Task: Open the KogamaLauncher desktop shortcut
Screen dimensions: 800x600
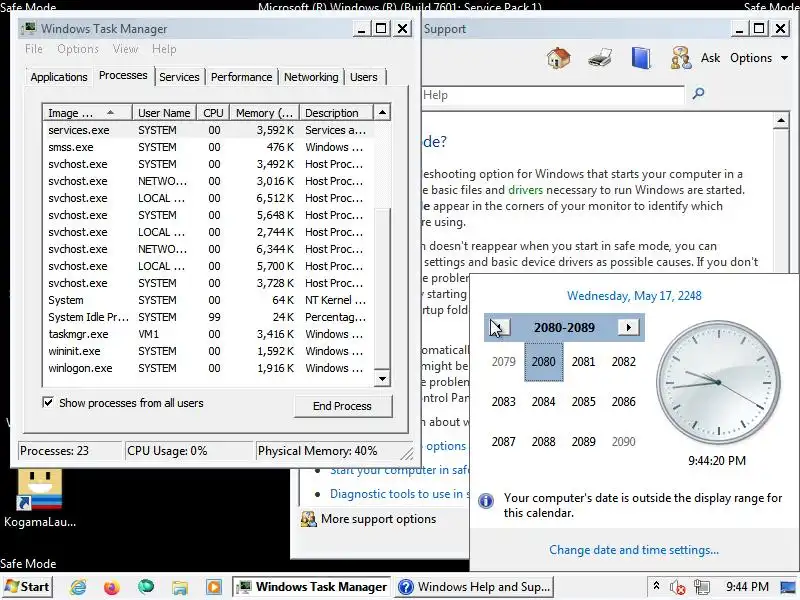Action: coord(40,498)
